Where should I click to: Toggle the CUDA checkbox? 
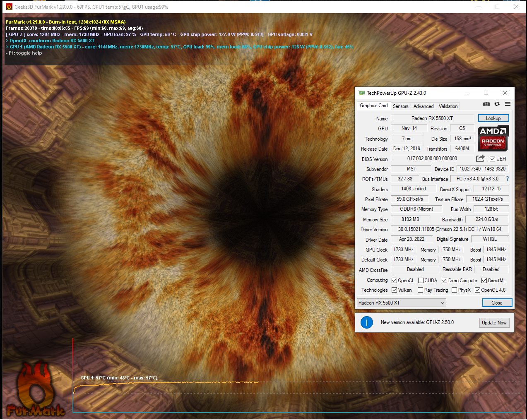coord(421,281)
